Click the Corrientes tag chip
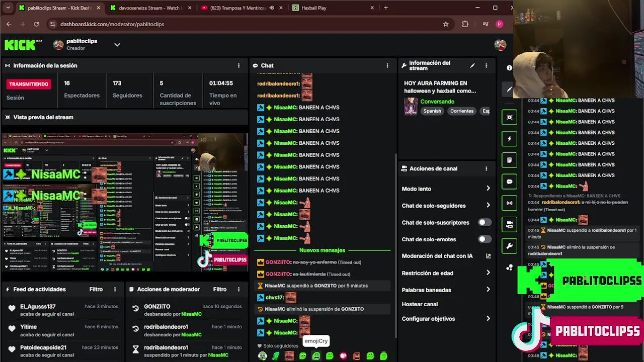This screenshot has width=644, height=362. (462, 111)
